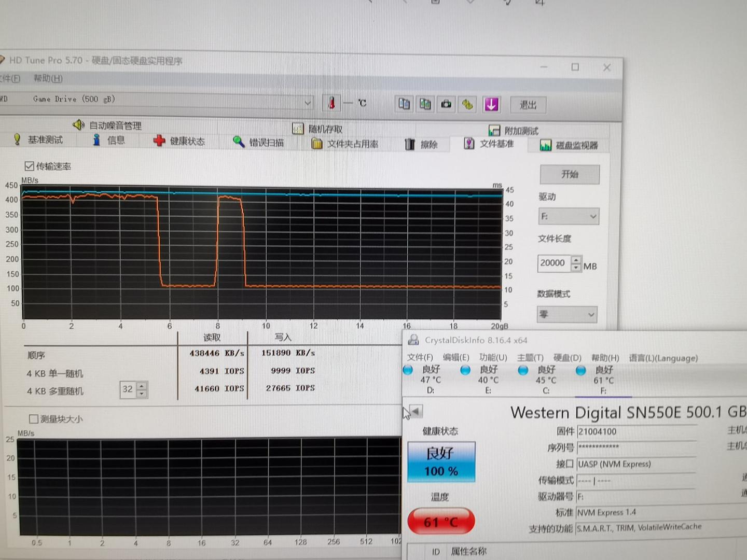This screenshot has height=560, width=747.
Task: Click the camera screenshot capture icon
Action: [446, 104]
